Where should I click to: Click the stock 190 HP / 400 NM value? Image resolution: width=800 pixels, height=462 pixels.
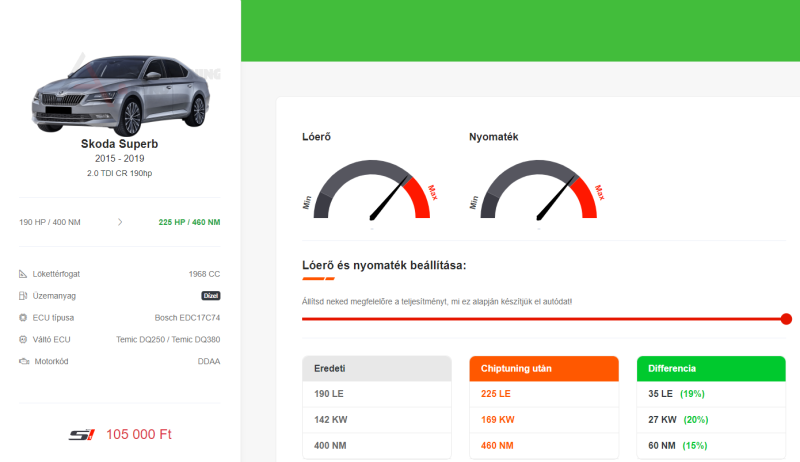pos(49,222)
